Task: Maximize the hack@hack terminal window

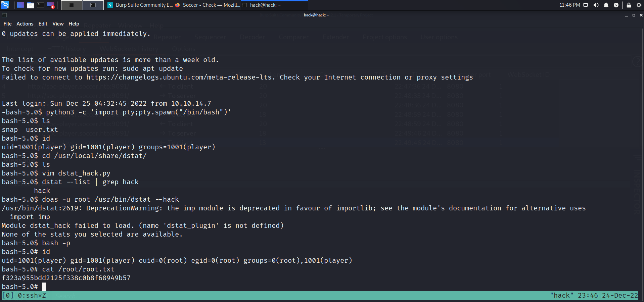Action: tap(634, 15)
